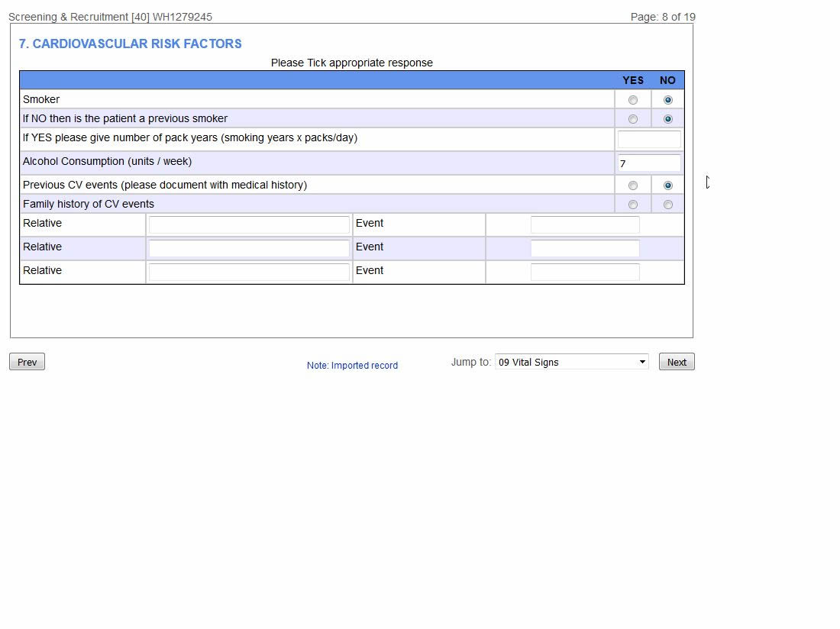Screen dimensions: 840x629
Task: Click the Prev button
Action: click(x=26, y=361)
